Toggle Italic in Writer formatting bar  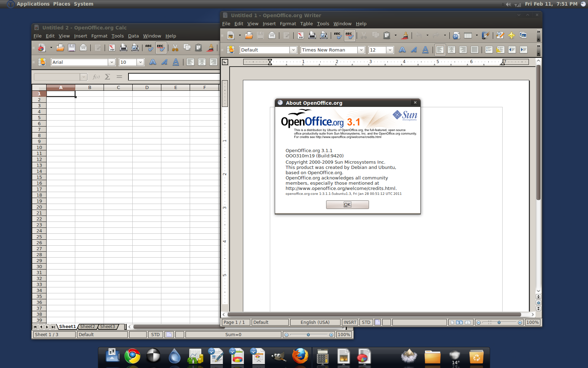coord(414,50)
